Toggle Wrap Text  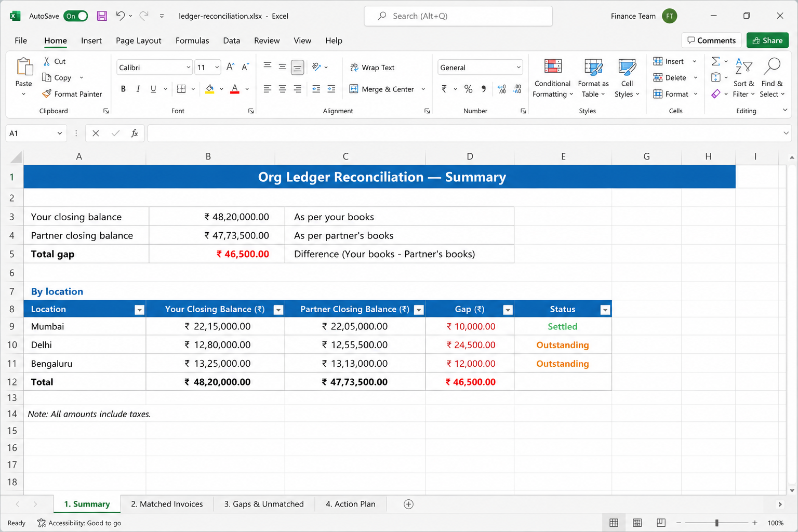point(373,68)
